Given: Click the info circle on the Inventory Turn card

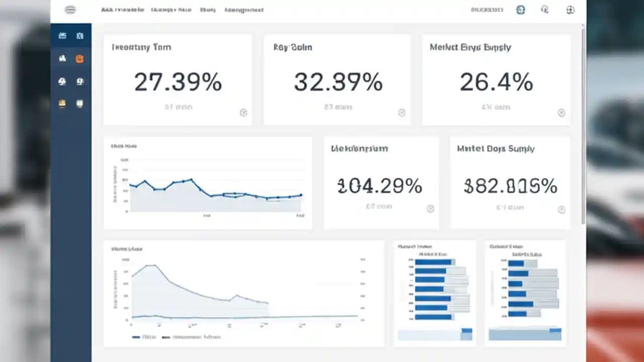Looking at the screenshot, I should point(244,113).
